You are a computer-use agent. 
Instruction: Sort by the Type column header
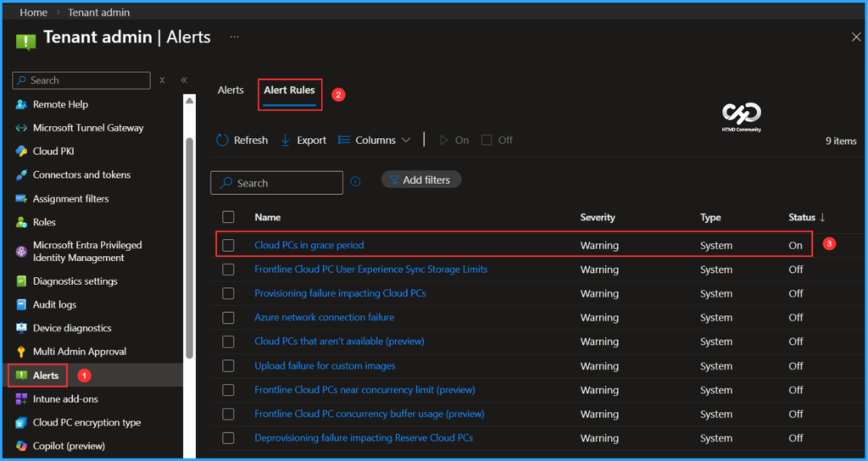point(710,218)
